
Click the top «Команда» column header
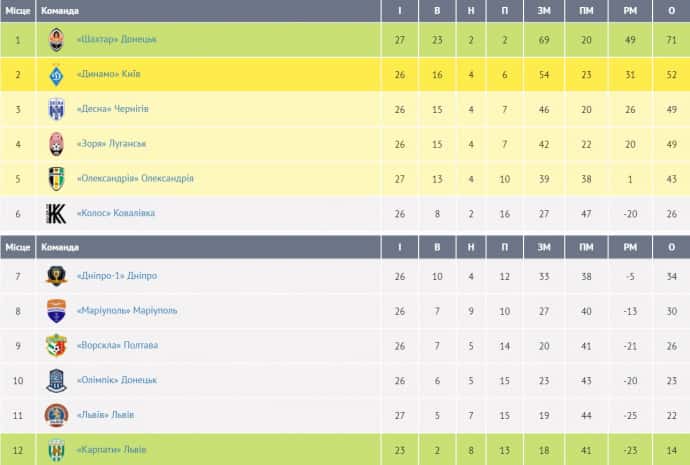(x=59, y=11)
